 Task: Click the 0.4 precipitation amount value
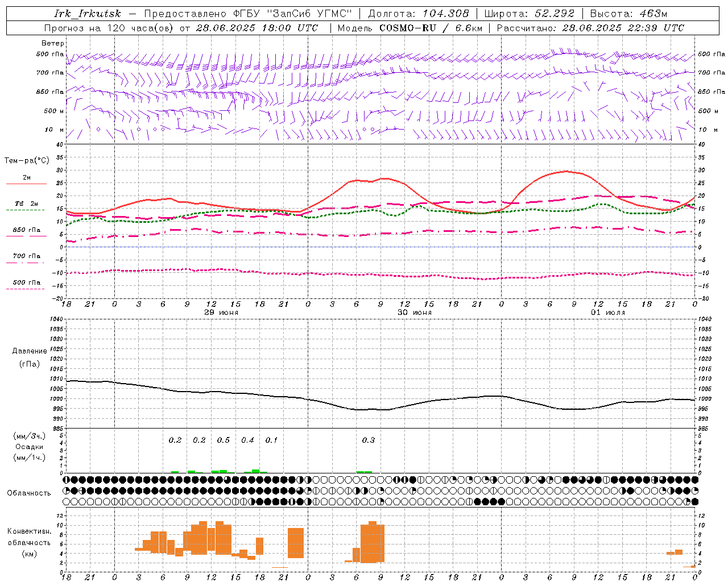(x=247, y=440)
